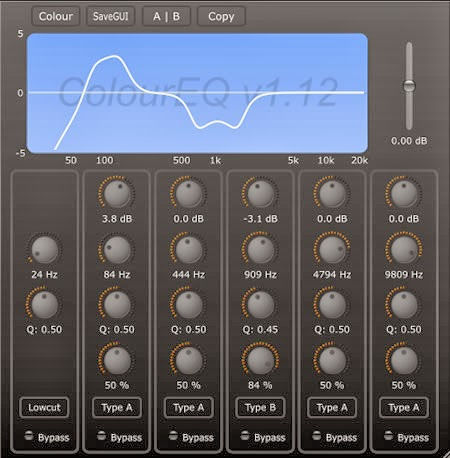This screenshot has height=458, width=450.
Task: Open the Type A selector in the 4794 Hz band
Action: (x=332, y=407)
